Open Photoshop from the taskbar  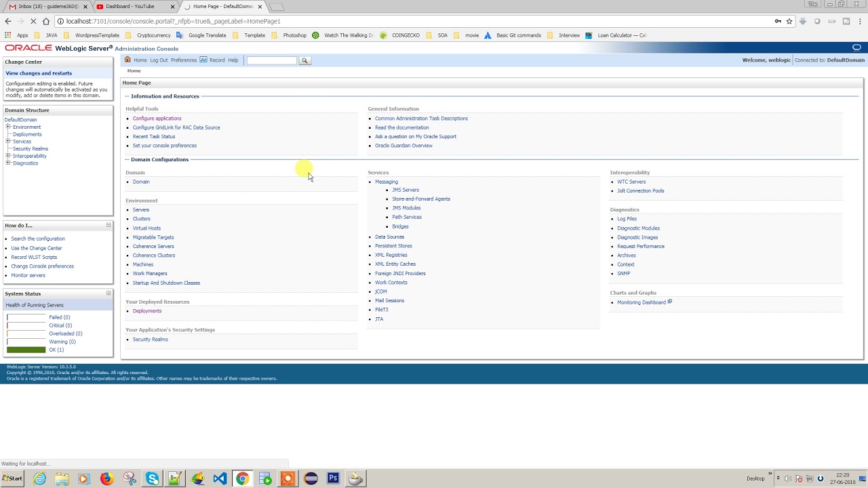pos(333,479)
